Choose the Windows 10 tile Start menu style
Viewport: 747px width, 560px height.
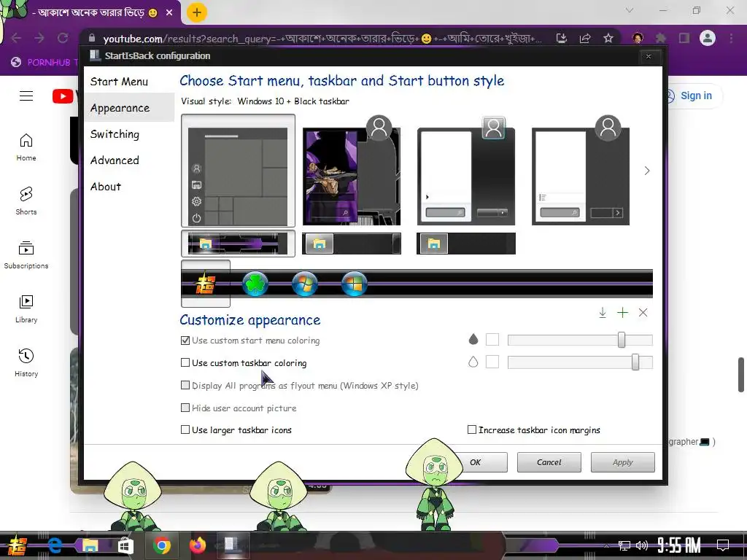pos(238,171)
